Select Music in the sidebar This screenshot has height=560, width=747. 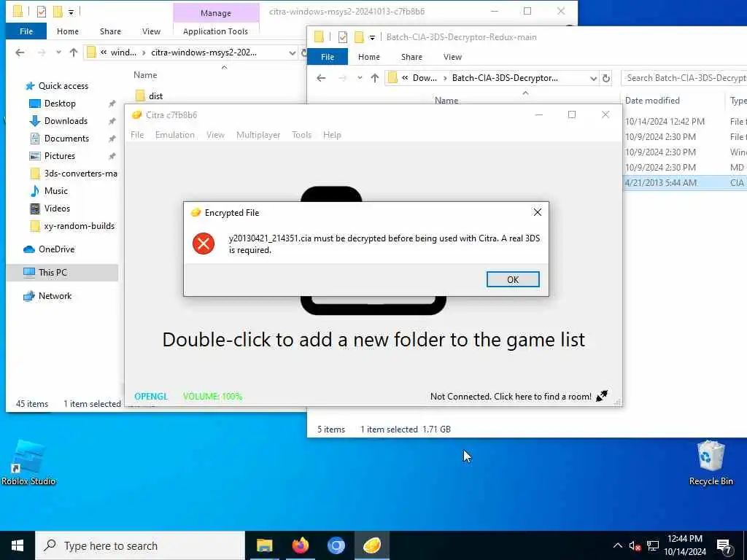(x=55, y=191)
